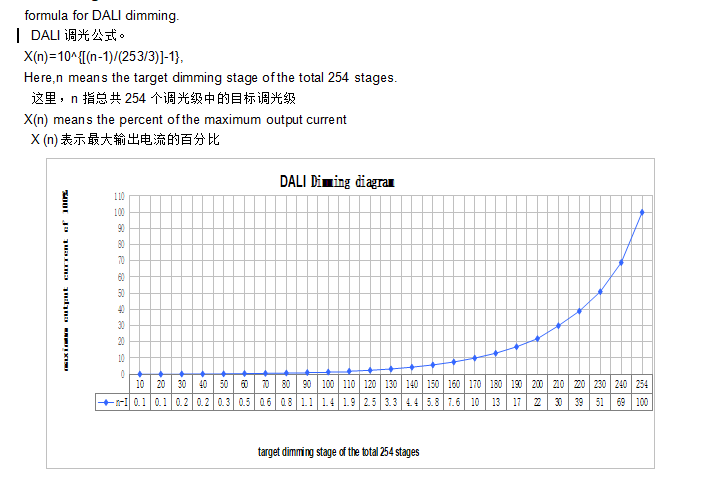The height and width of the screenshot is (496, 712).
Task: Click the value cell 2.5
Action: (370, 402)
